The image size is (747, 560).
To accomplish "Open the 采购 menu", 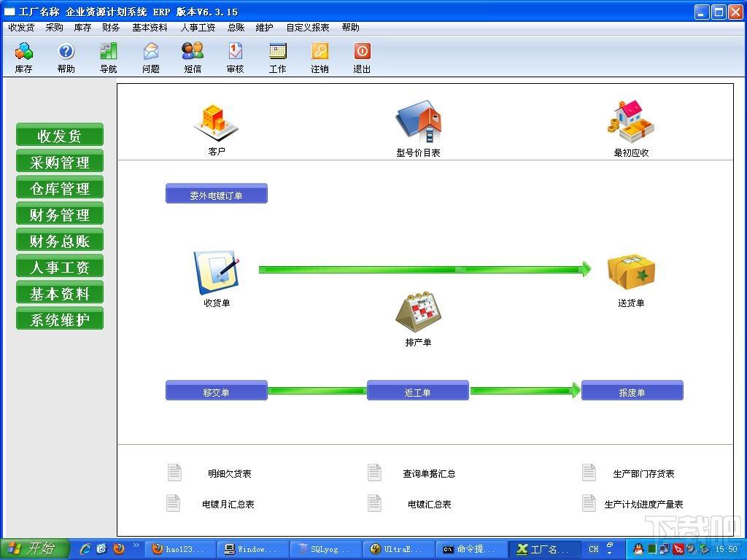I will (54, 28).
